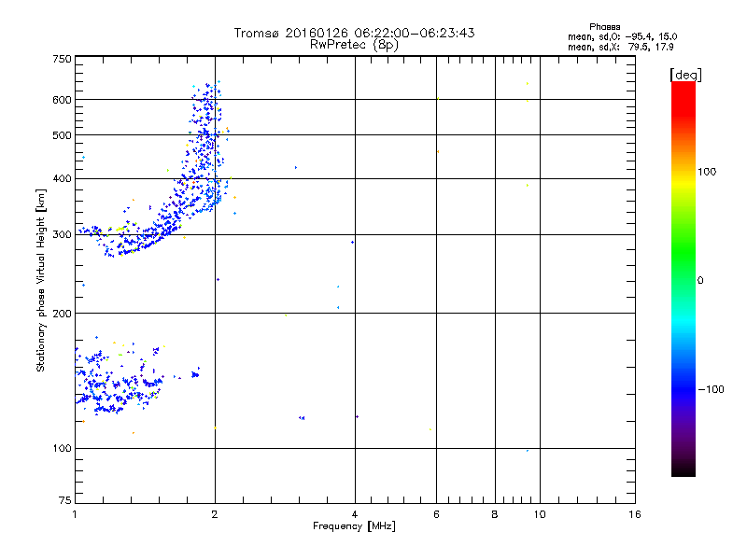Click the y-axis tick label '200'

click(62, 314)
